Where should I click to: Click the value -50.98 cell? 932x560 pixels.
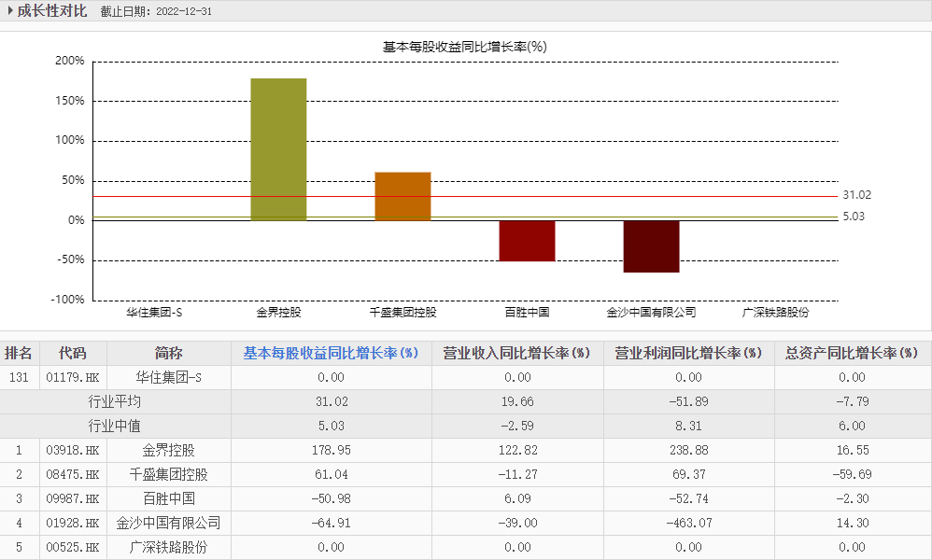coord(332,499)
